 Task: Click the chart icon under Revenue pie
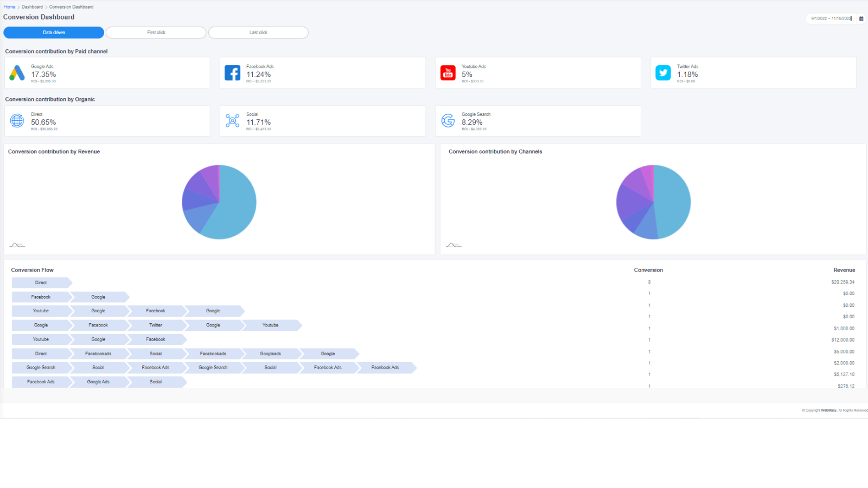tap(17, 245)
